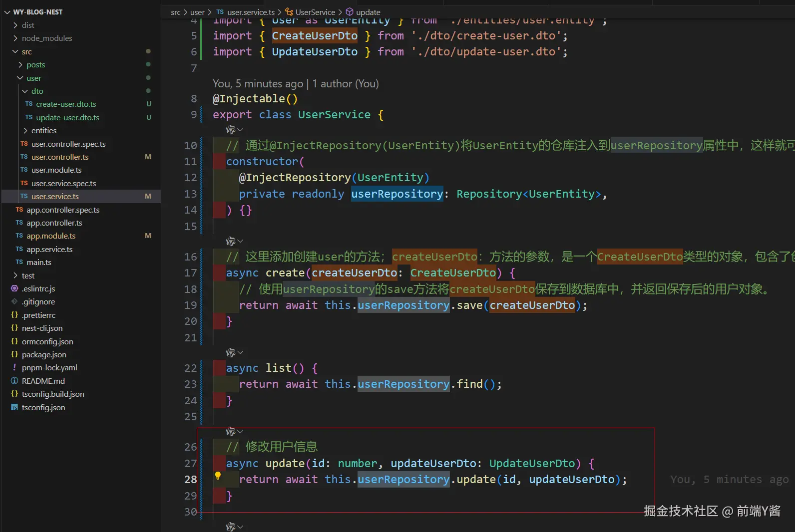The height and width of the screenshot is (532, 795).
Task: Click the user breadcrumb segment
Action: pos(197,12)
